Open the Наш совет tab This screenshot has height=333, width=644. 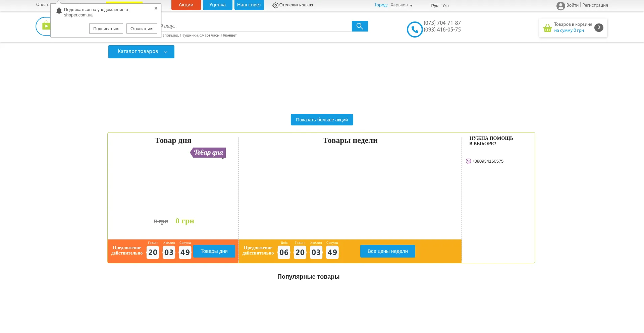pos(249,5)
